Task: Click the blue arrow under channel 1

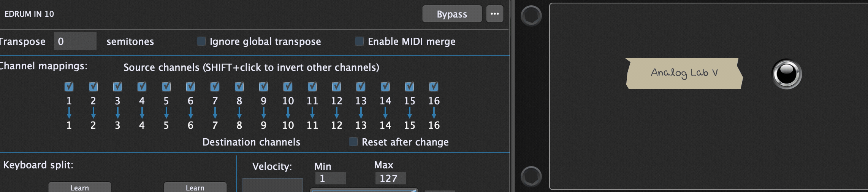Action: [x=69, y=113]
